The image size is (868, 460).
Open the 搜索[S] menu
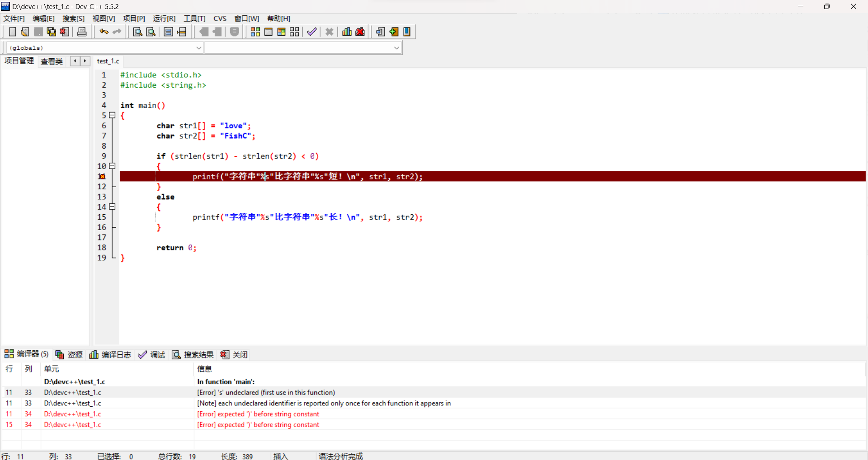pyautogui.click(x=73, y=19)
